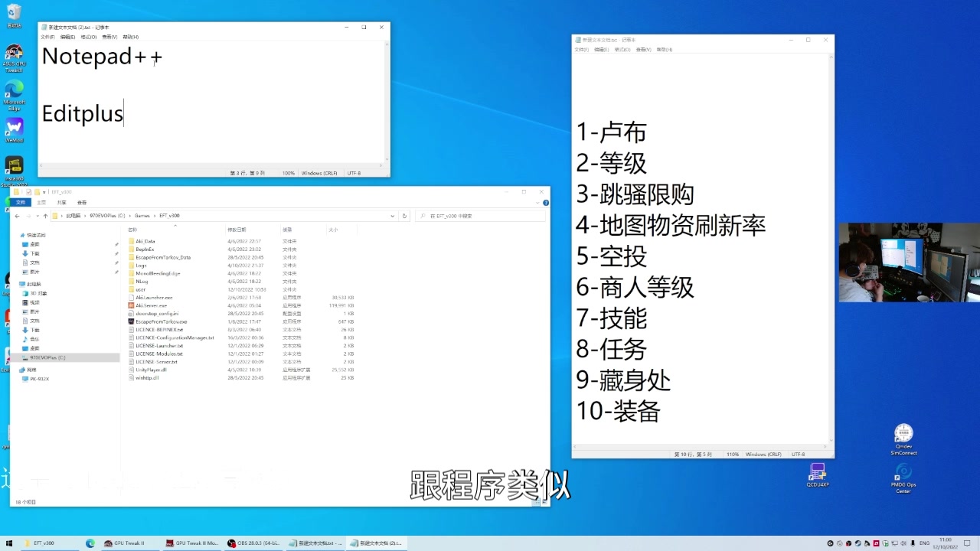Open View menu in right Notepad
Image resolution: width=980 pixels, height=551 pixels.
point(643,50)
